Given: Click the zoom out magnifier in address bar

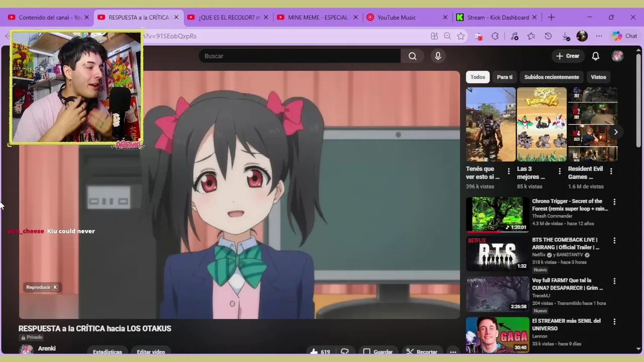Looking at the screenshot, I should point(447,36).
